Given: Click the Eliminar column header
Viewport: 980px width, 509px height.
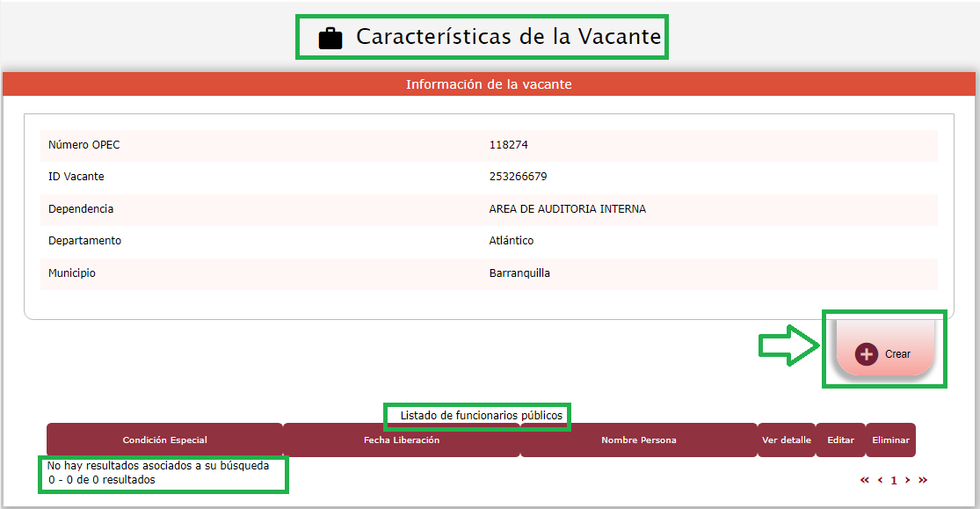Looking at the screenshot, I should click(890, 440).
